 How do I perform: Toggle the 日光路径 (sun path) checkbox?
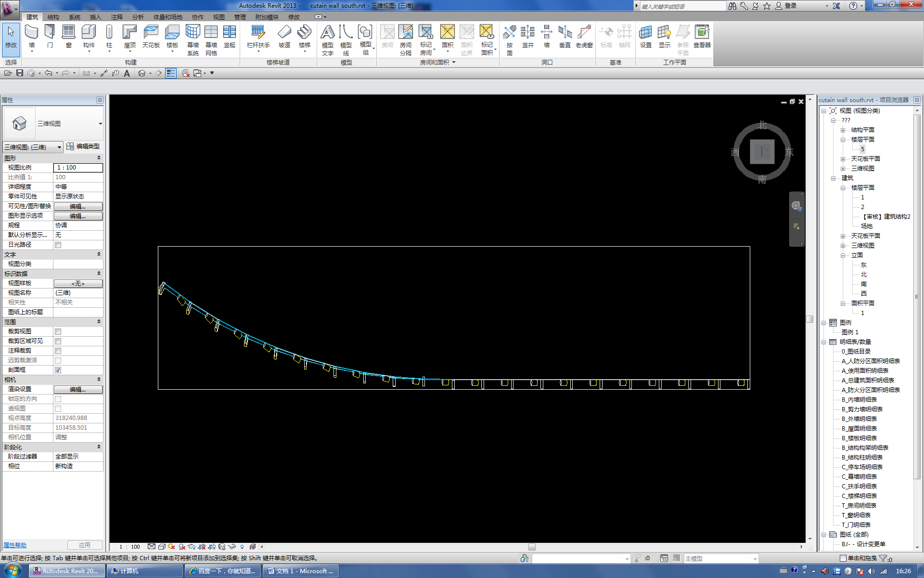tap(58, 245)
